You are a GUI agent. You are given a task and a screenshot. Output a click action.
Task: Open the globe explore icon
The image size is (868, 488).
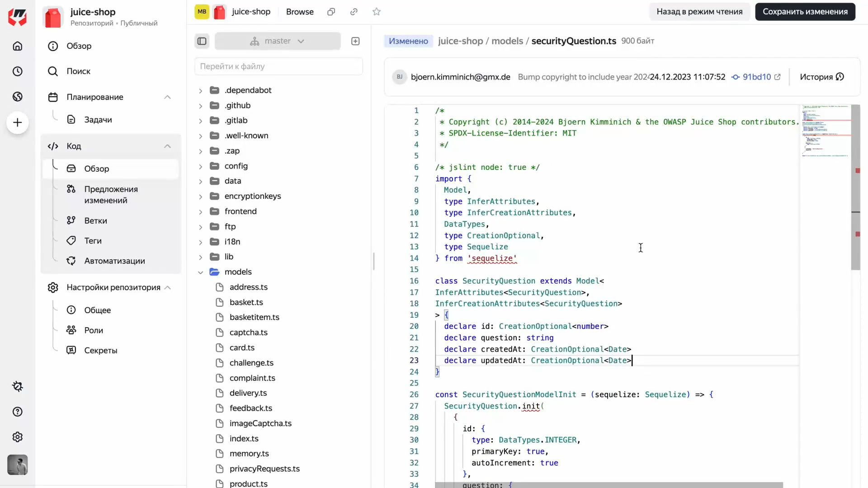point(17,97)
